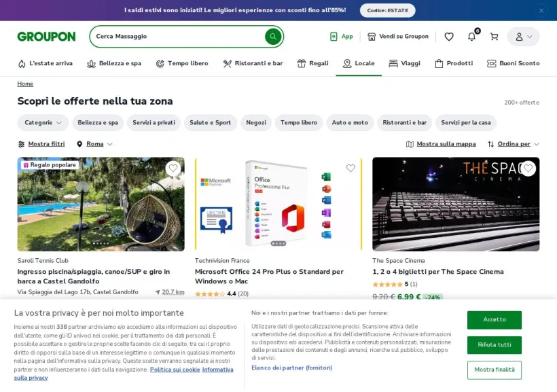The width and height of the screenshot is (557, 392).
Task: Open the Saroli Tennis Club pool image
Action: [101, 204]
